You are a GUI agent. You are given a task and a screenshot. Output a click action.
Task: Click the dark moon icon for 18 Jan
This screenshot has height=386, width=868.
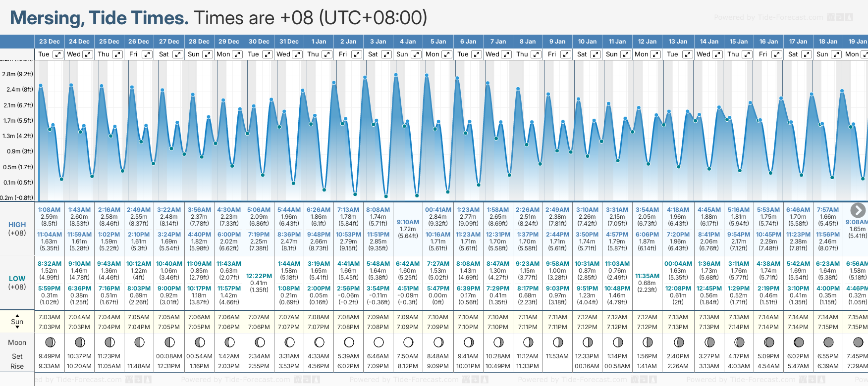tap(828, 342)
